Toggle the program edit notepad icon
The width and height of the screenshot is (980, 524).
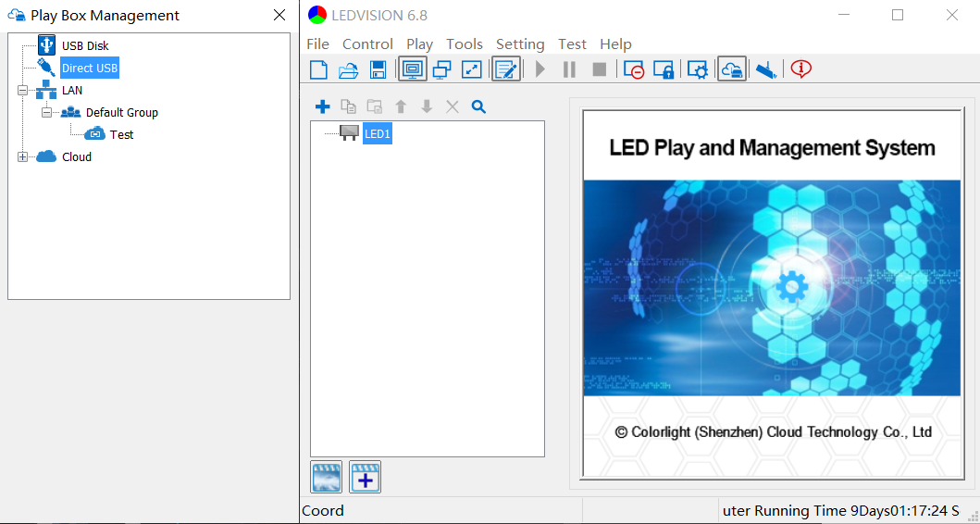point(506,69)
